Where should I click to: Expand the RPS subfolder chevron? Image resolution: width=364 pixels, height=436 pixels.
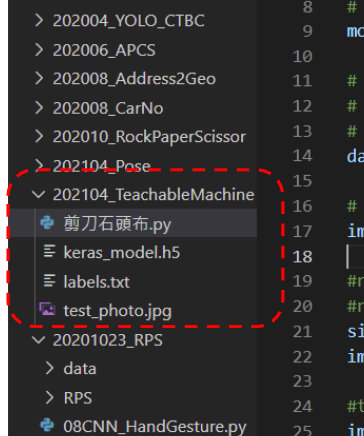click(x=49, y=397)
